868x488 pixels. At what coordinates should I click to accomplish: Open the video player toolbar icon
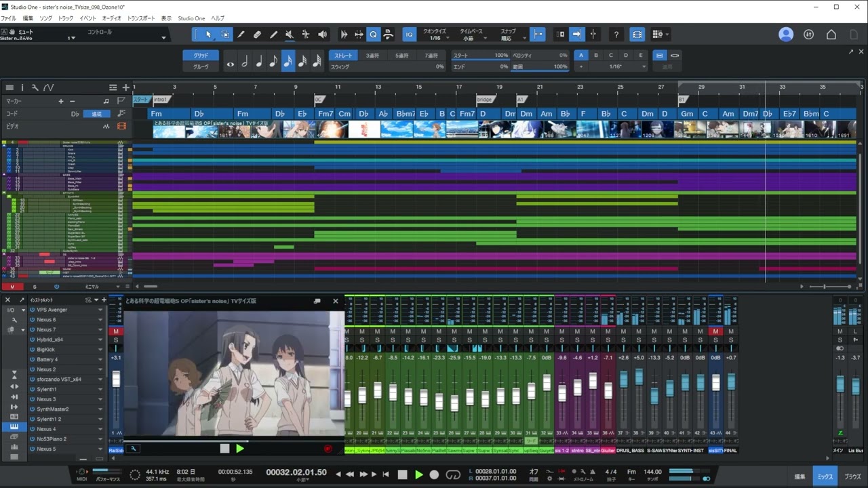coord(637,35)
